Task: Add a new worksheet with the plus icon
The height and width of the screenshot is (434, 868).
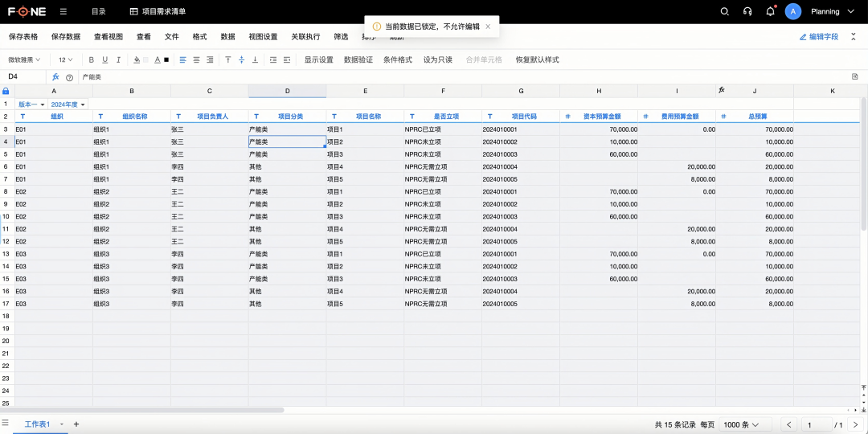Action: [x=76, y=424]
